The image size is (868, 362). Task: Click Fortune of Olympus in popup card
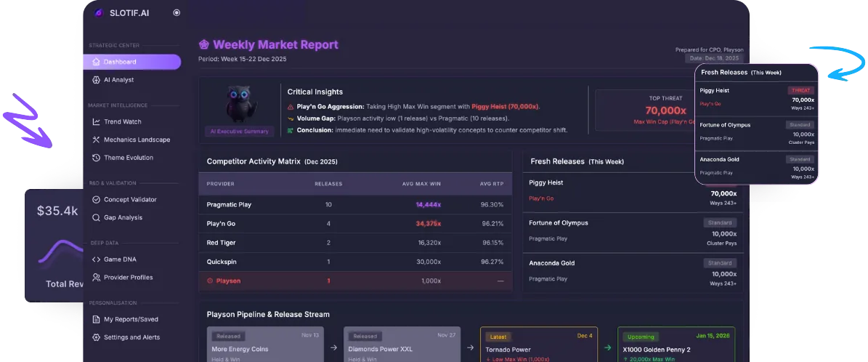click(x=725, y=125)
